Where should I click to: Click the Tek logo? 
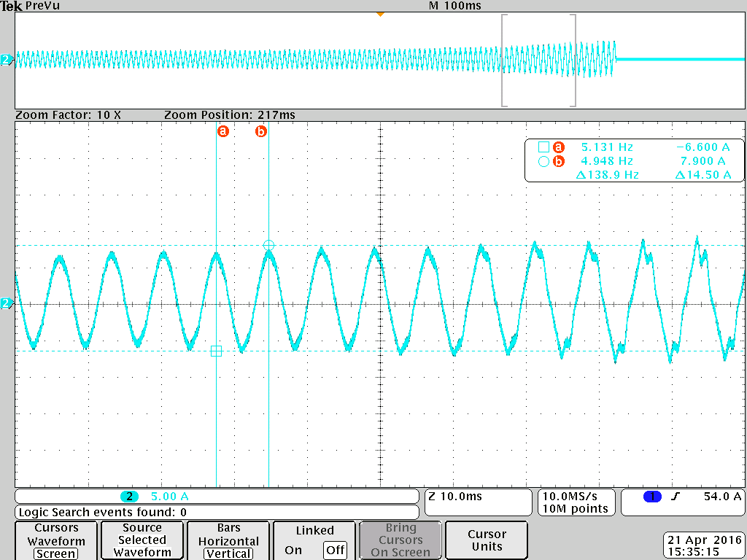point(12,6)
